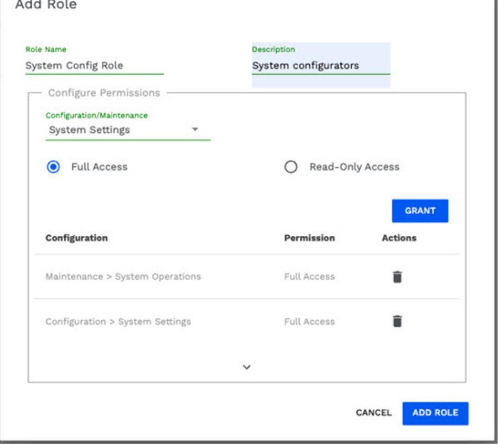Viewport: 498px width, 448px height.
Task: Click the Add Role dialog title
Action: pyautogui.click(x=46, y=5)
